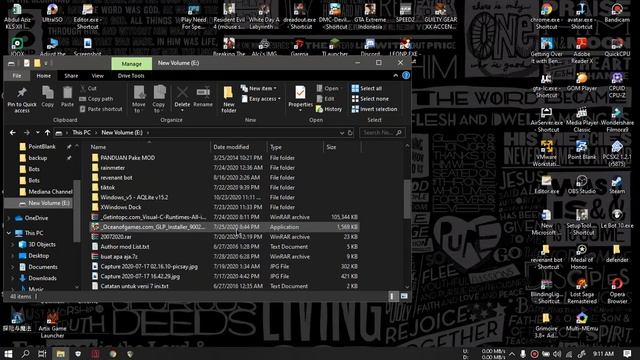Open UltraISO desktop icon
Screen dimensions: 640x360
[x=52, y=13]
